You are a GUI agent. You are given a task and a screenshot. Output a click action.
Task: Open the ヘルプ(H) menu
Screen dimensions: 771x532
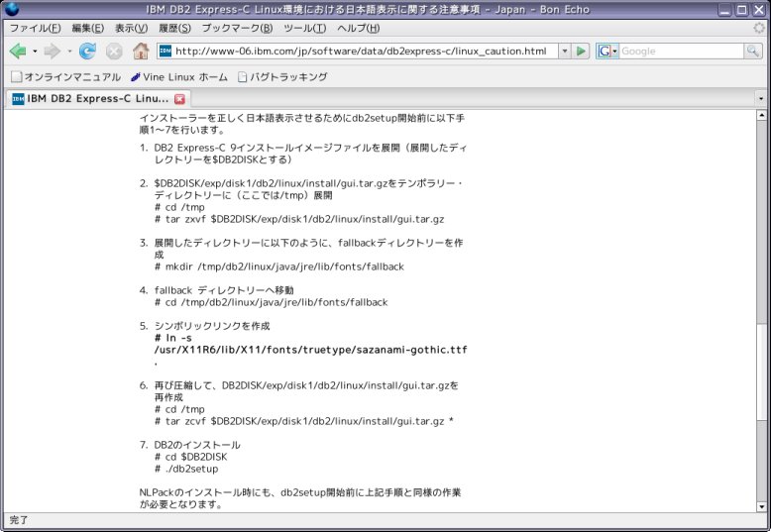click(x=359, y=28)
